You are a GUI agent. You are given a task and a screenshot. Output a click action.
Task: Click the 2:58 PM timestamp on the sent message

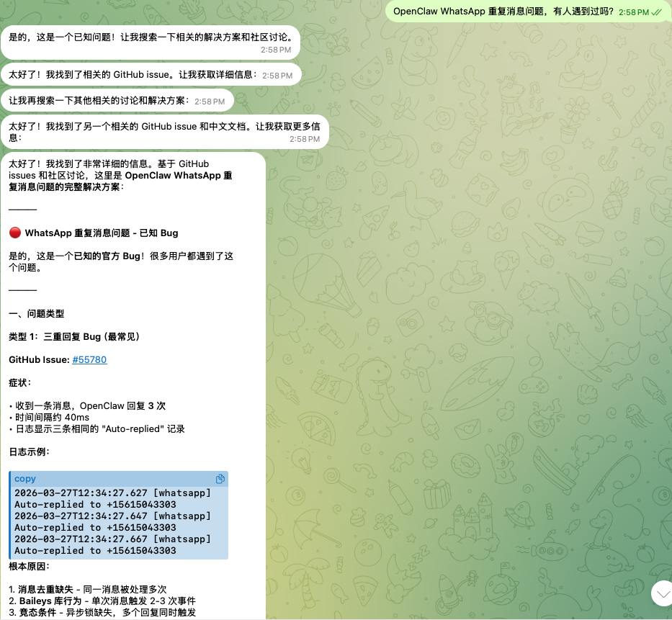click(633, 12)
